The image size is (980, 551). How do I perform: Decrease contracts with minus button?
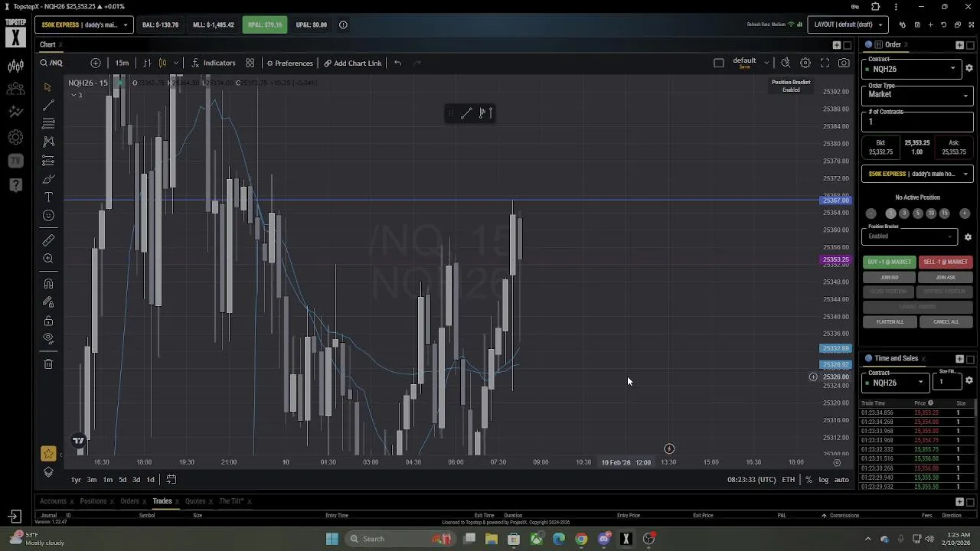pos(871,214)
